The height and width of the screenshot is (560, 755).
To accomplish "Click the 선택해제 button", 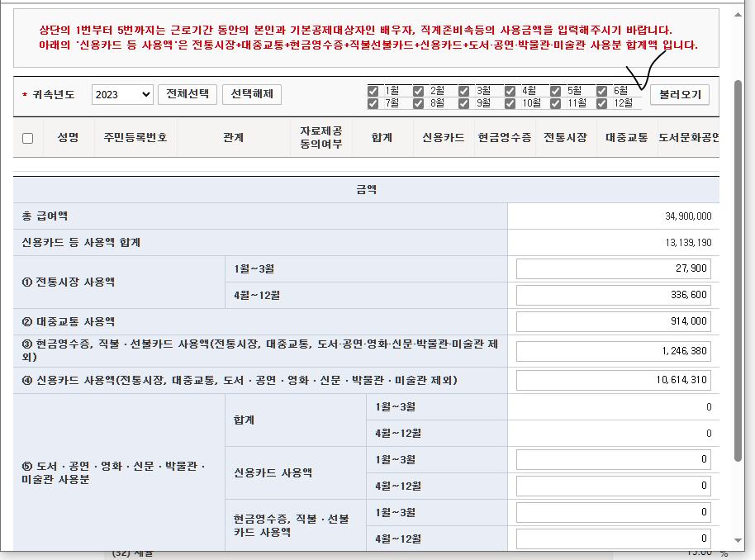I will [x=252, y=94].
